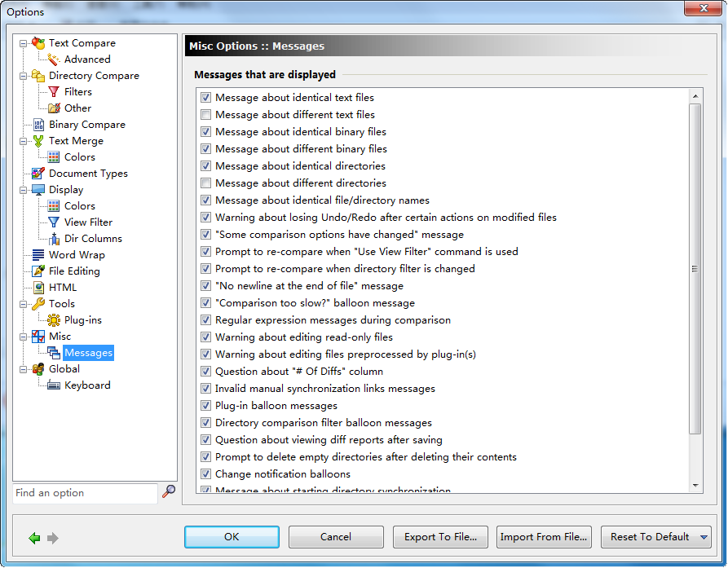The height and width of the screenshot is (568, 728).
Task: Click the Text Compare tree icon
Action: click(x=38, y=43)
